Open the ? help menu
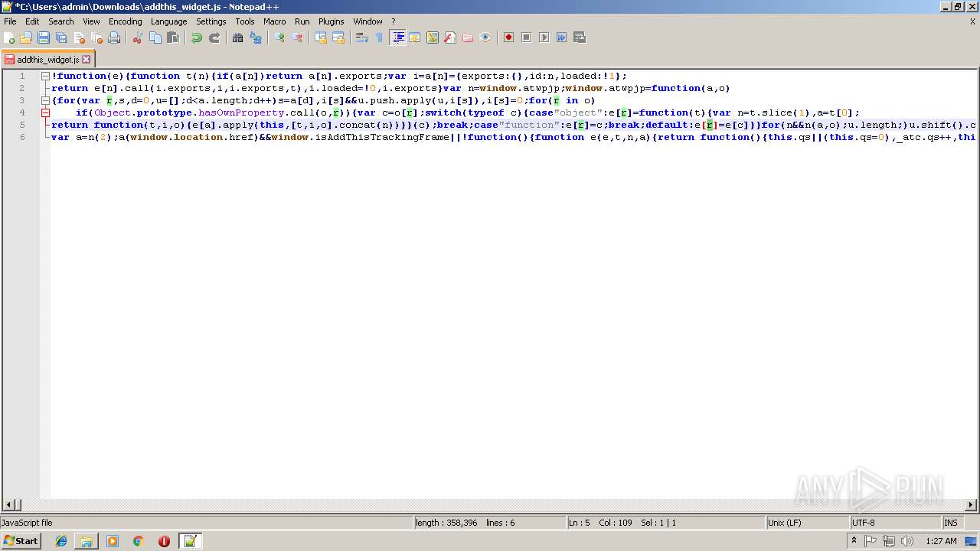980x551 pixels. [x=394, y=21]
